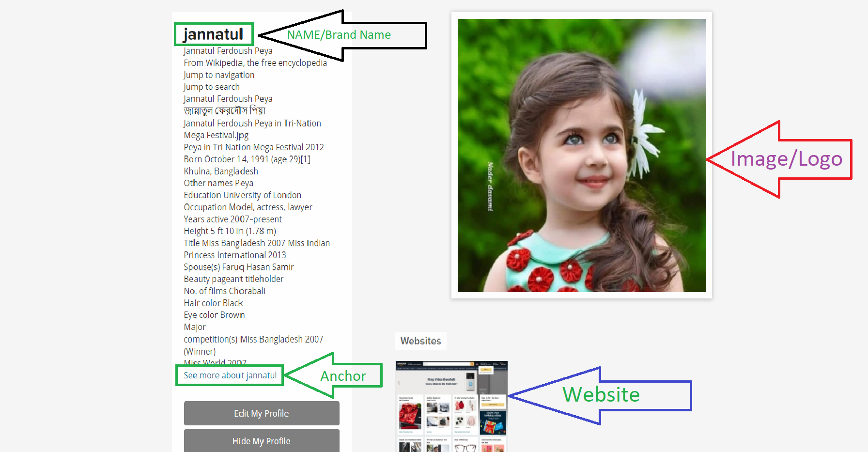Click the Hide My Profile button

(x=261, y=440)
